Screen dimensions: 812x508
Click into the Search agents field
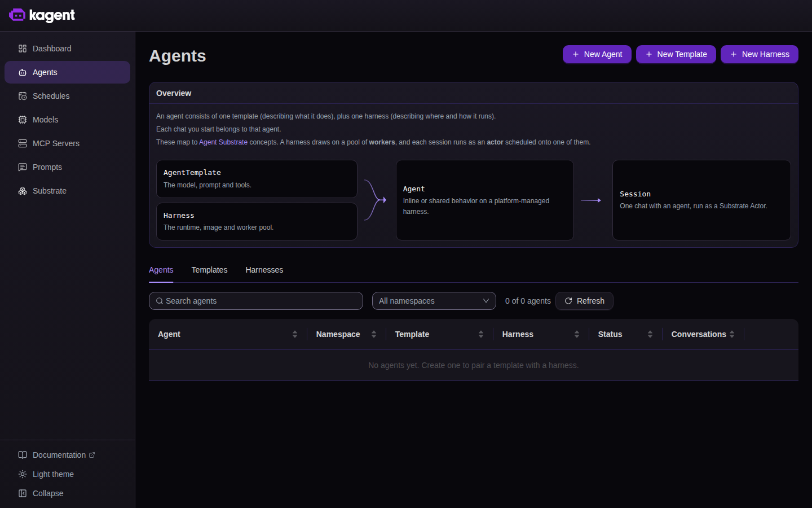pyautogui.click(x=256, y=301)
